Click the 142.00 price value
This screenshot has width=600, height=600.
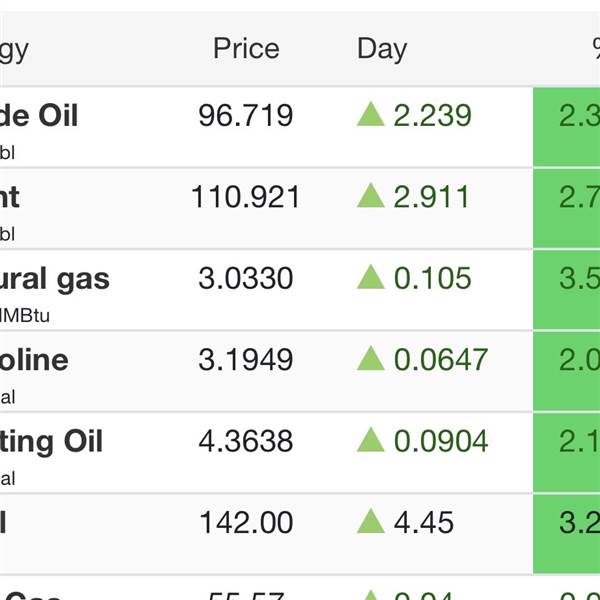tap(246, 523)
